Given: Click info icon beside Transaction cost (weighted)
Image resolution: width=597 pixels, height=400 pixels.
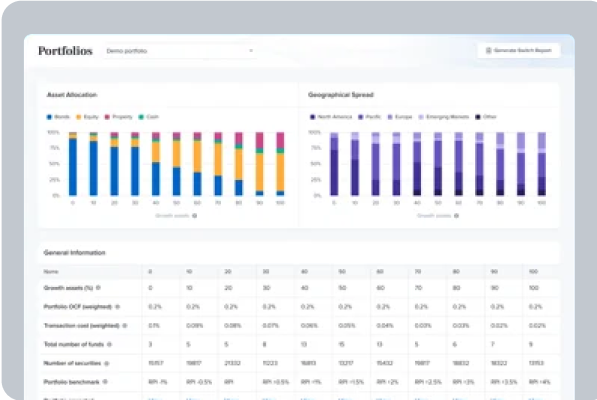Looking at the screenshot, I should pyautogui.click(x=125, y=326).
